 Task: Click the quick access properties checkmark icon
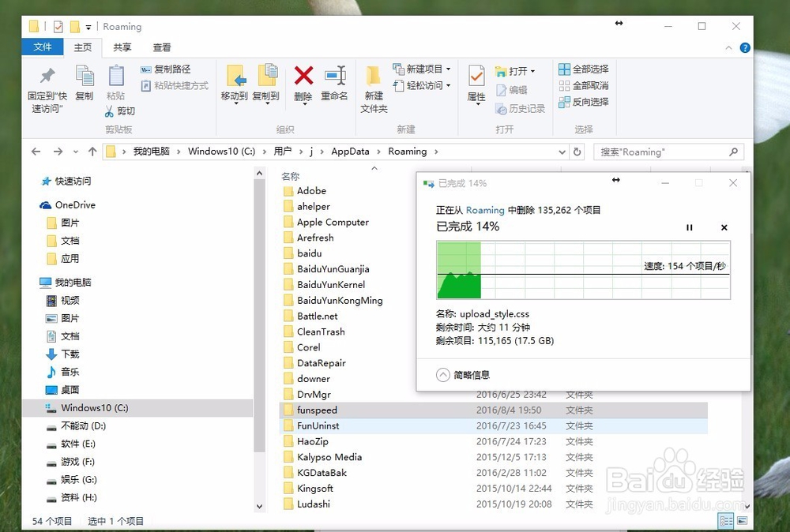(x=58, y=26)
